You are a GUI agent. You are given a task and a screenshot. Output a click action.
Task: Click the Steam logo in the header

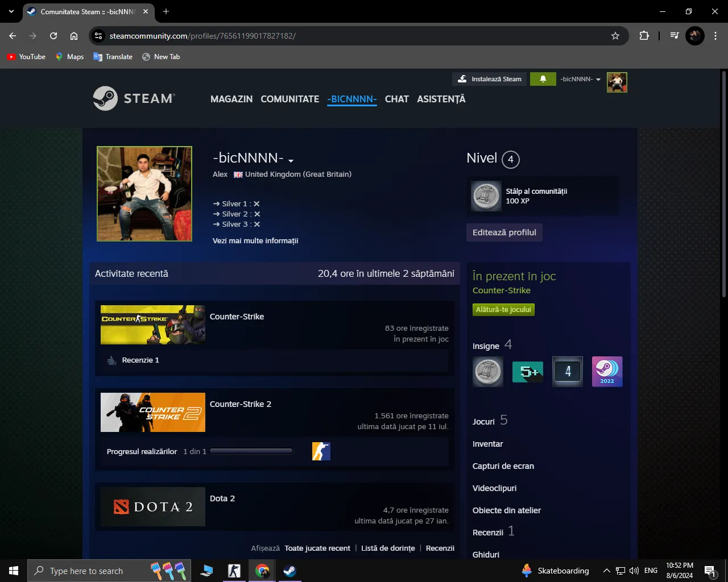(134, 98)
